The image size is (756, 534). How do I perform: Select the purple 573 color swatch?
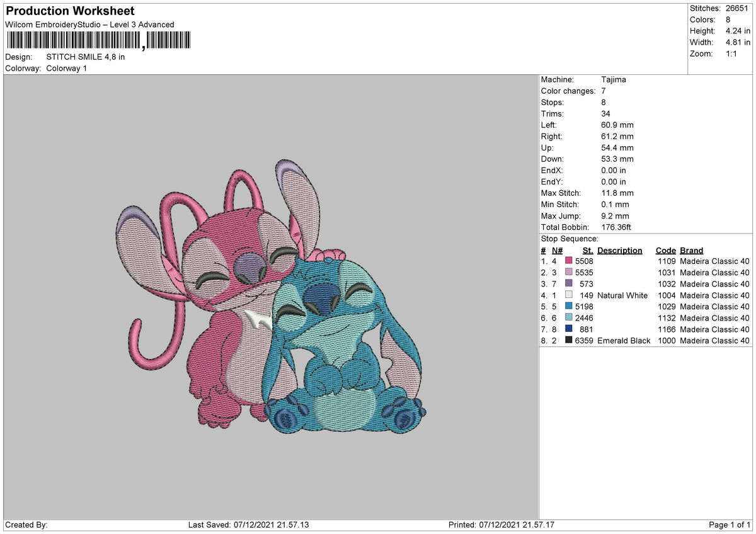pyautogui.click(x=570, y=283)
